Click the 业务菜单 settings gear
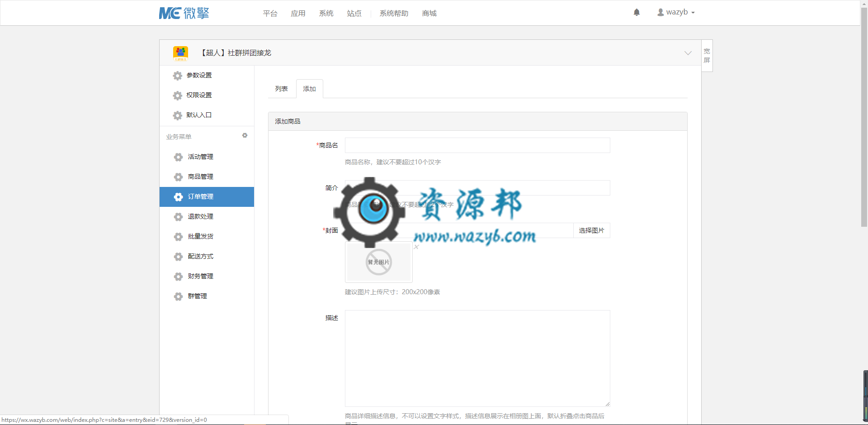 (245, 135)
